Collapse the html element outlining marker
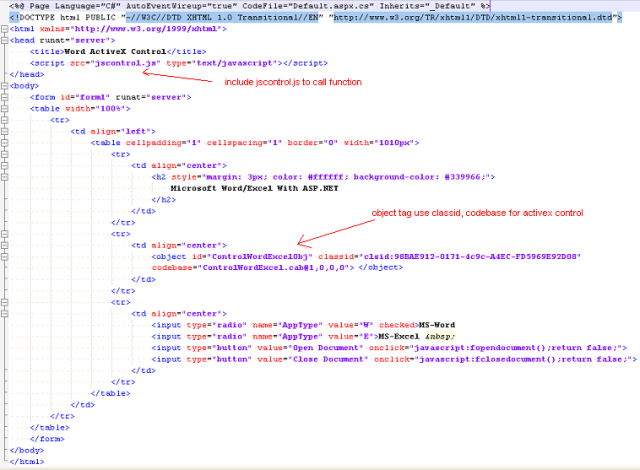 [x=4, y=29]
